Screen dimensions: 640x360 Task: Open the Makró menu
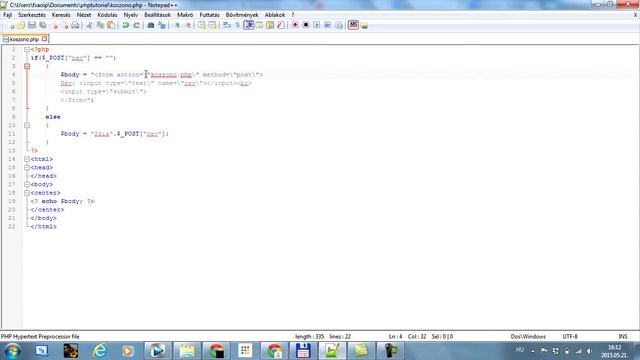185,15
